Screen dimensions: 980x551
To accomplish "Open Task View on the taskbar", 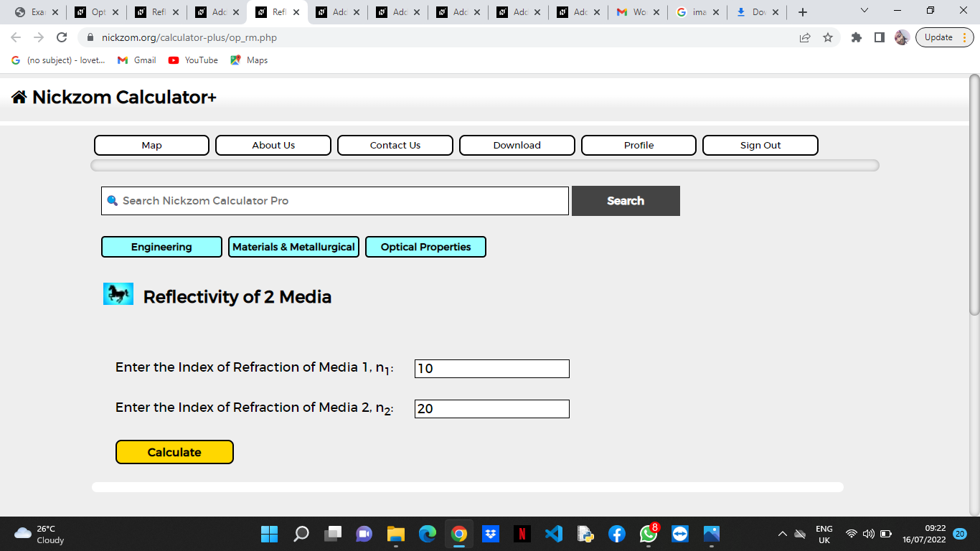I will 333,534.
